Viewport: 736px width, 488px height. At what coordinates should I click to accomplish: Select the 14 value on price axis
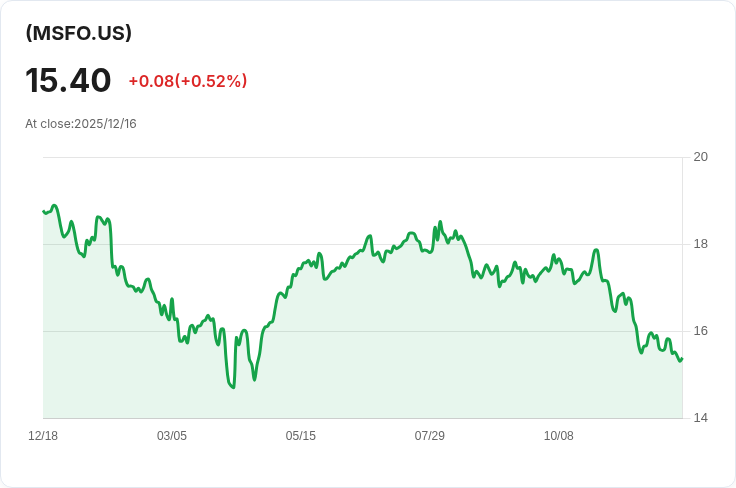(x=701, y=418)
